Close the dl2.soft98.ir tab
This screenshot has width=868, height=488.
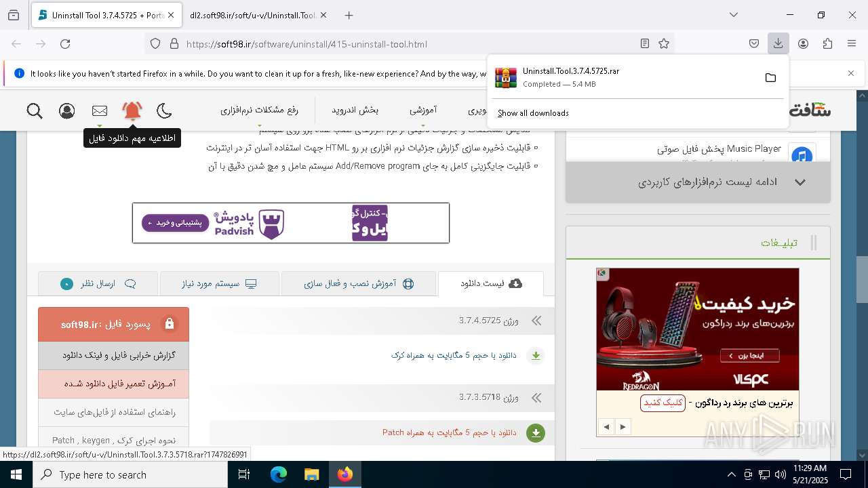(x=323, y=15)
